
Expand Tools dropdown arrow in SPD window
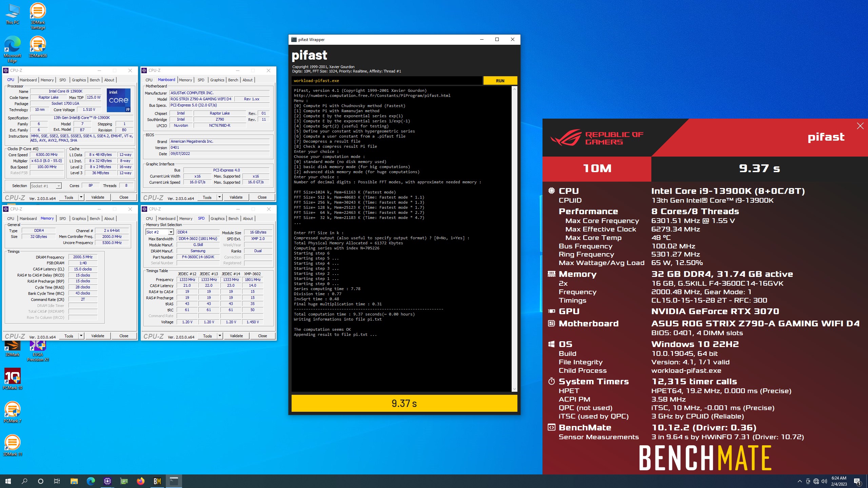pyautogui.click(x=220, y=336)
